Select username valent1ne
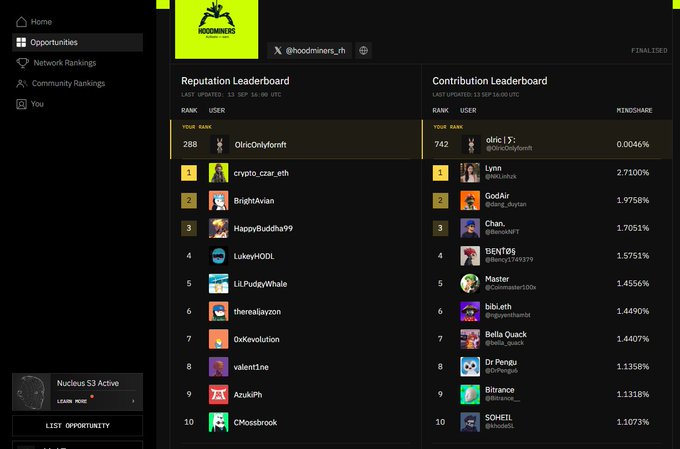 pyautogui.click(x=251, y=367)
